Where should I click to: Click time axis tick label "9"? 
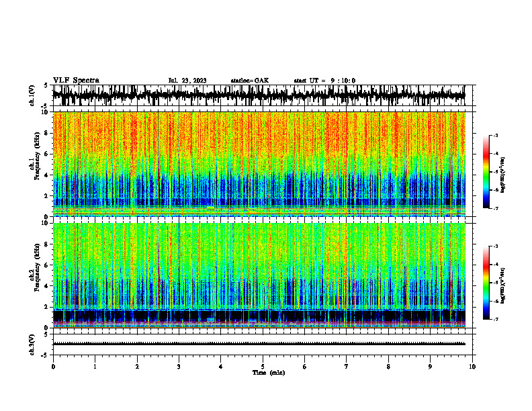(430, 367)
